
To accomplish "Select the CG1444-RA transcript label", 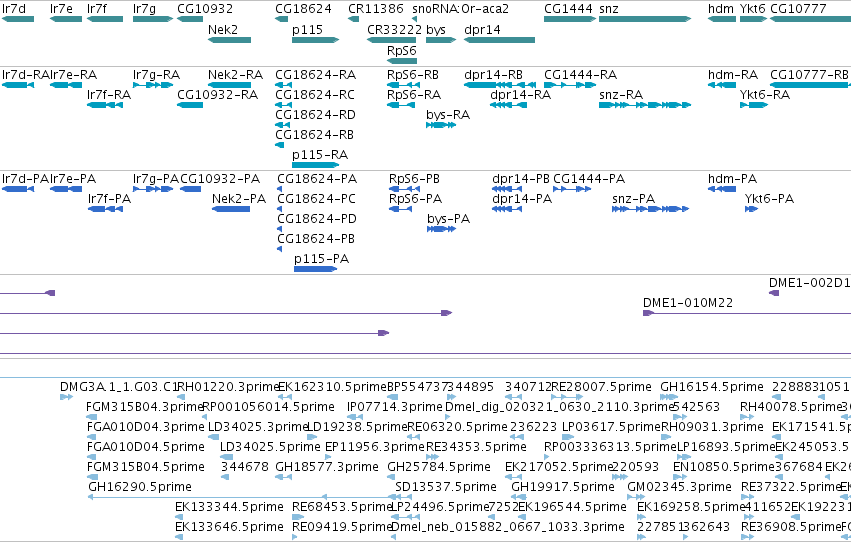I will coord(580,74).
